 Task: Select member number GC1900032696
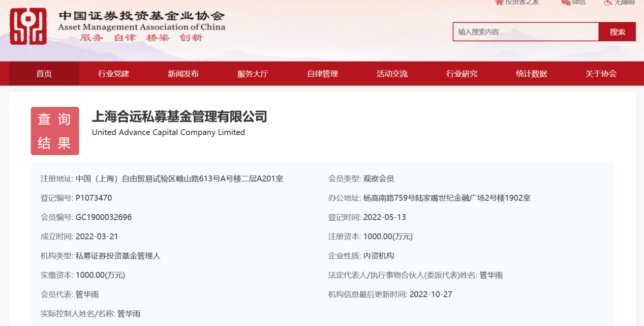(104, 217)
